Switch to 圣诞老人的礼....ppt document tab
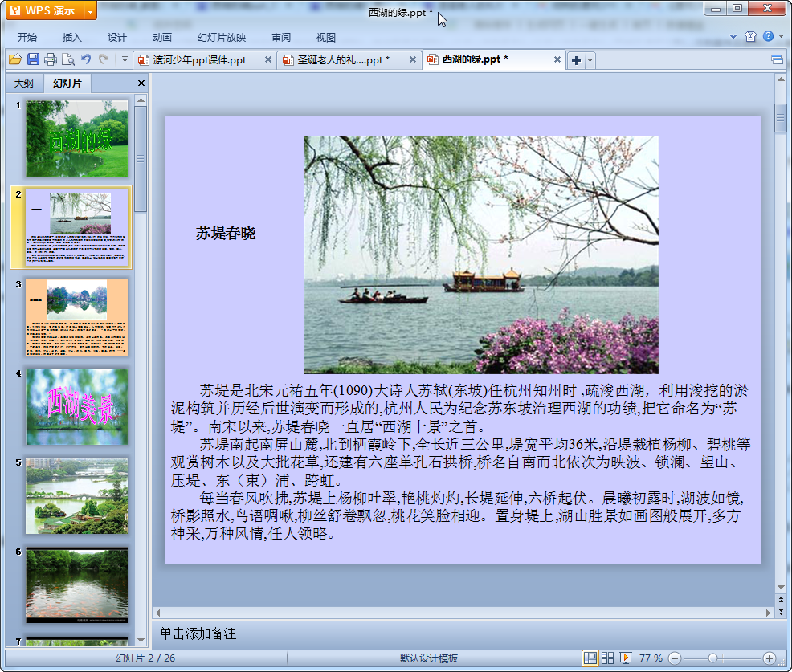792x672 pixels. (344, 60)
